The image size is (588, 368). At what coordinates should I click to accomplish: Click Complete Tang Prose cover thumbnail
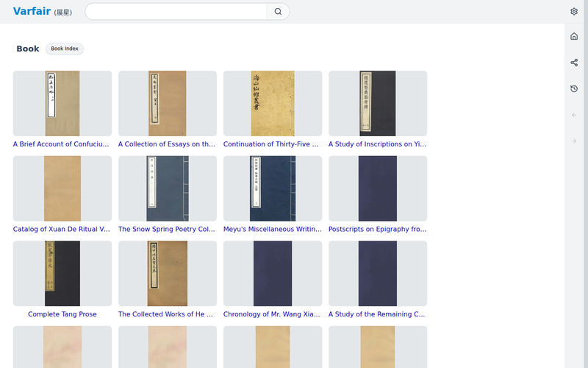(x=62, y=273)
